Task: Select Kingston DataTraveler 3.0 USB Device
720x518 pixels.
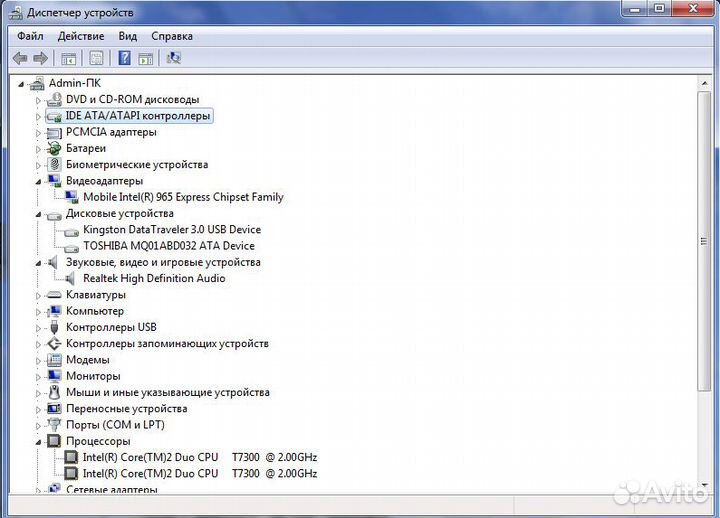Action: [172, 230]
